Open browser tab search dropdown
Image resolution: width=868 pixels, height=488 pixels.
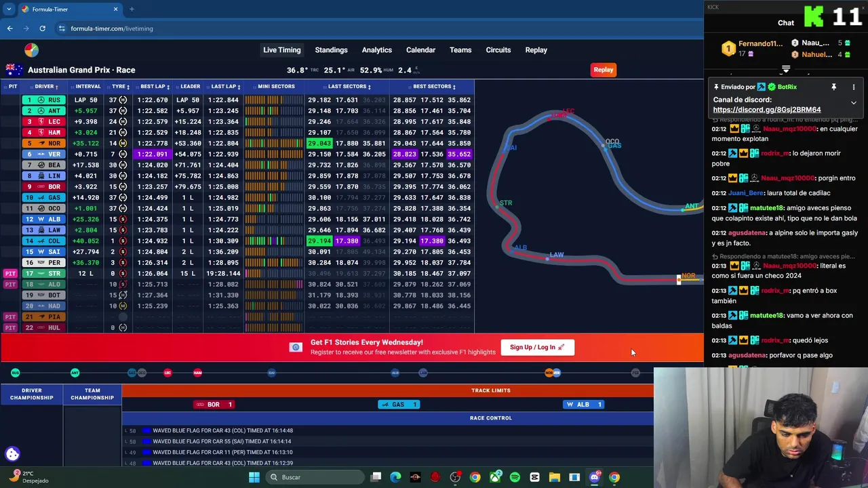(9, 9)
